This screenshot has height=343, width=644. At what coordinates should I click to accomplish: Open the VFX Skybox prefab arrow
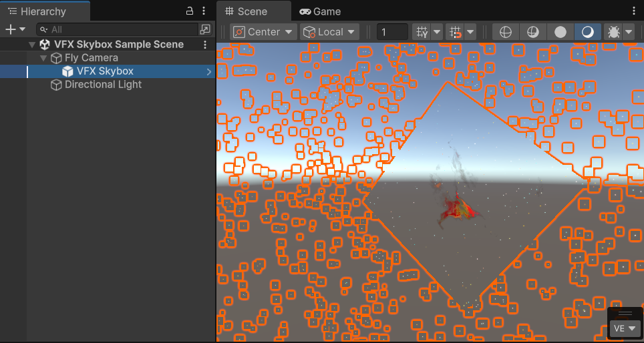tap(209, 71)
